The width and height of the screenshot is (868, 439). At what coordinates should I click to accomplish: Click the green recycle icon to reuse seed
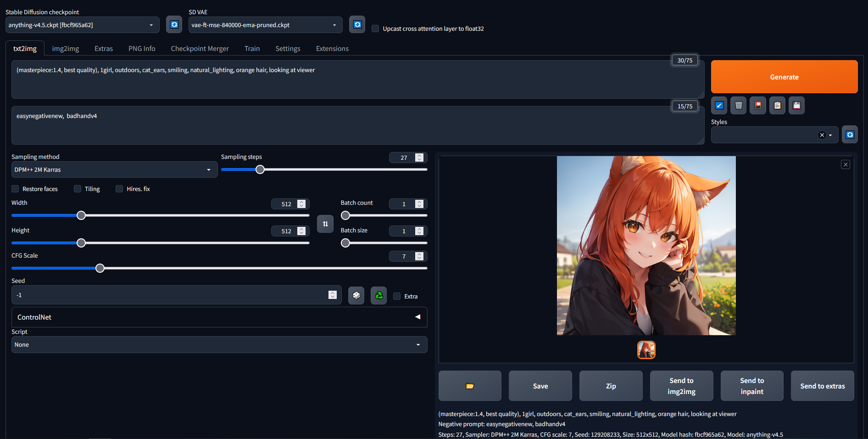click(379, 296)
